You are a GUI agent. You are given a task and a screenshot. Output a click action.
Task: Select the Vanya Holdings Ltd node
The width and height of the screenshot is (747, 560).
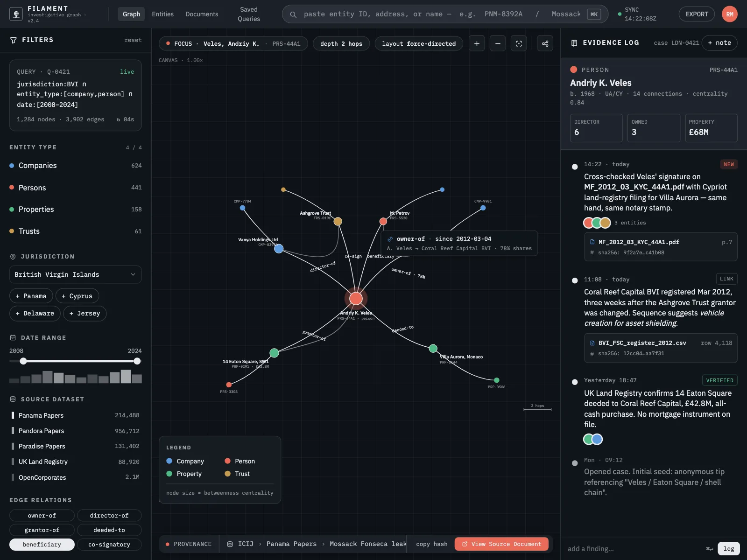pyautogui.click(x=279, y=249)
